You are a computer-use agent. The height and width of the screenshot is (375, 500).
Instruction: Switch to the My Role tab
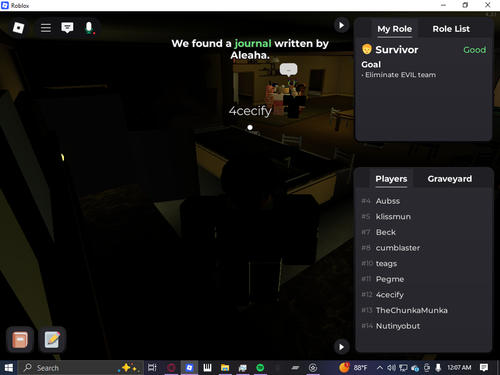[394, 29]
